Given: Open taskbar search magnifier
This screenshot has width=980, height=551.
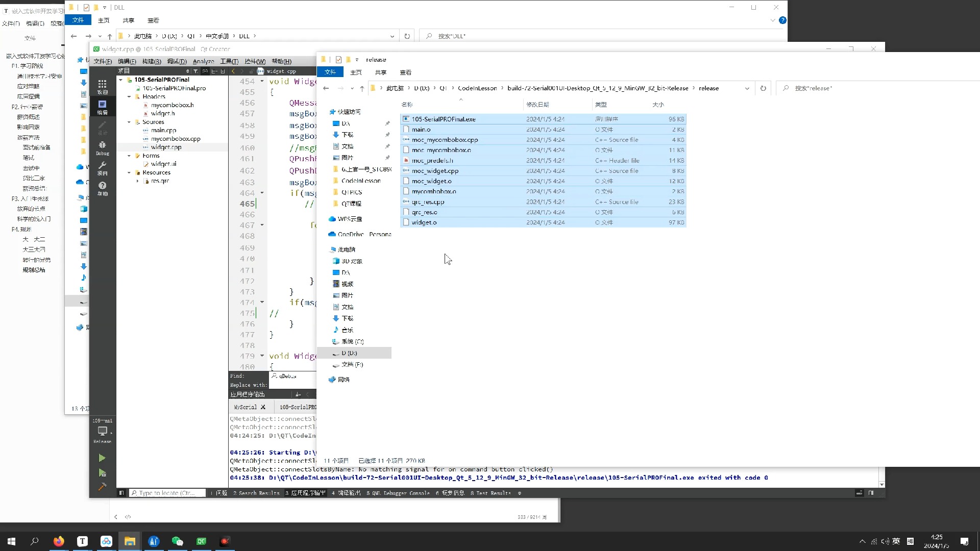Looking at the screenshot, I should point(35,541).
